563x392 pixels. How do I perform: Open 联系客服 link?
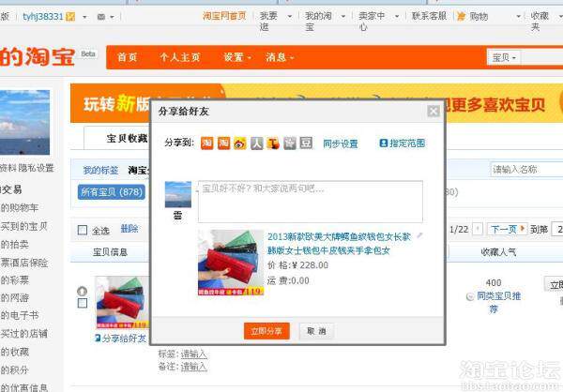point(429,16)
